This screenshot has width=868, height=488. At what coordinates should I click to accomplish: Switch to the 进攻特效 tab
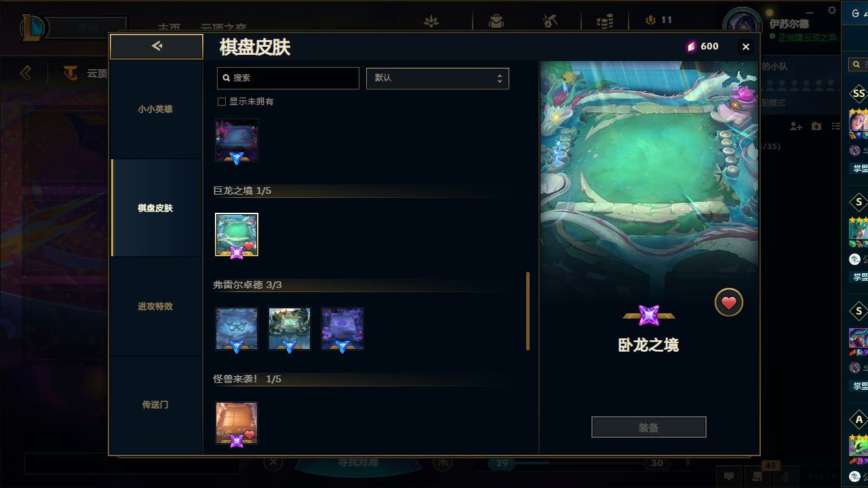click(155, 306)
